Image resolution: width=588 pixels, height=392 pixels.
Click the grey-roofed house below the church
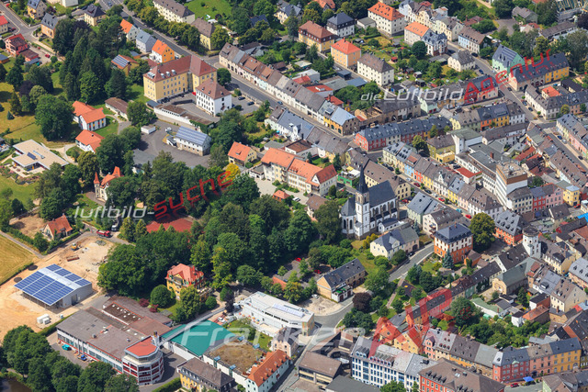click(395, 241)
